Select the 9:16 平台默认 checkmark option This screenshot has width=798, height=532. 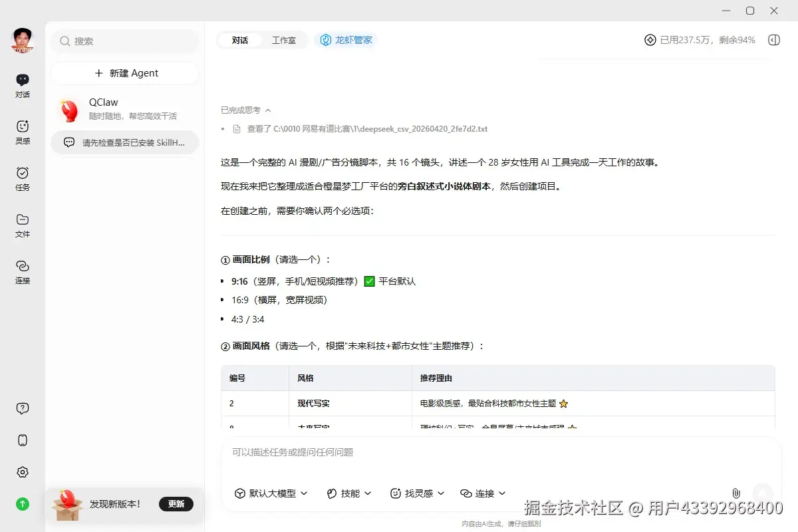[x=369, y=281]
